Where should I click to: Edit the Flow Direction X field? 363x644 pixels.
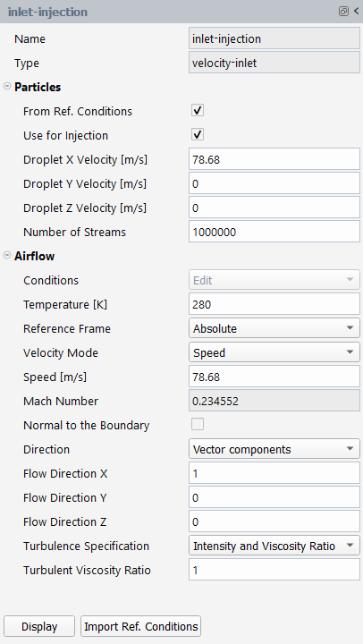coord(274,473)
